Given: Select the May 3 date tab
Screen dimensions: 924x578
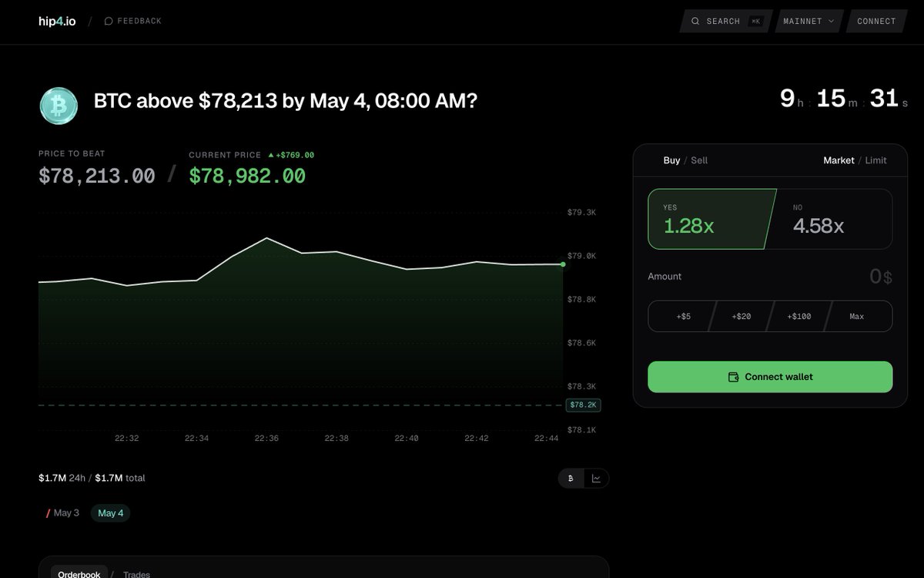Looking at the screenshot, I should pyautogui.click(x=62, y=512).
